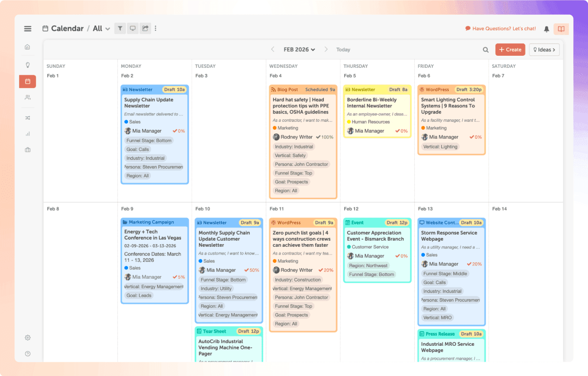Image resolution: width=588 pixels, height=376 pixels.
Task: Click the share/export icon next to filter
Action: coord(145,28)
